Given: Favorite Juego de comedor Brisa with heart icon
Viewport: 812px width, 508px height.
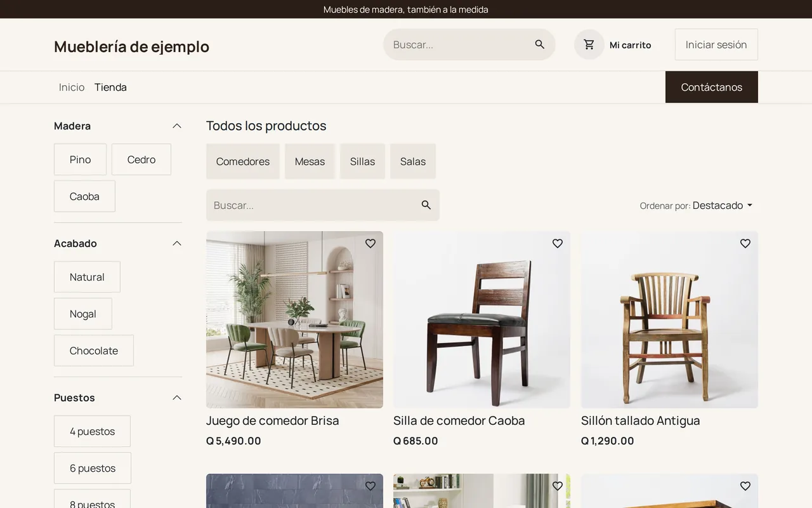Looking at the screenshot, I should click(370, 243).
